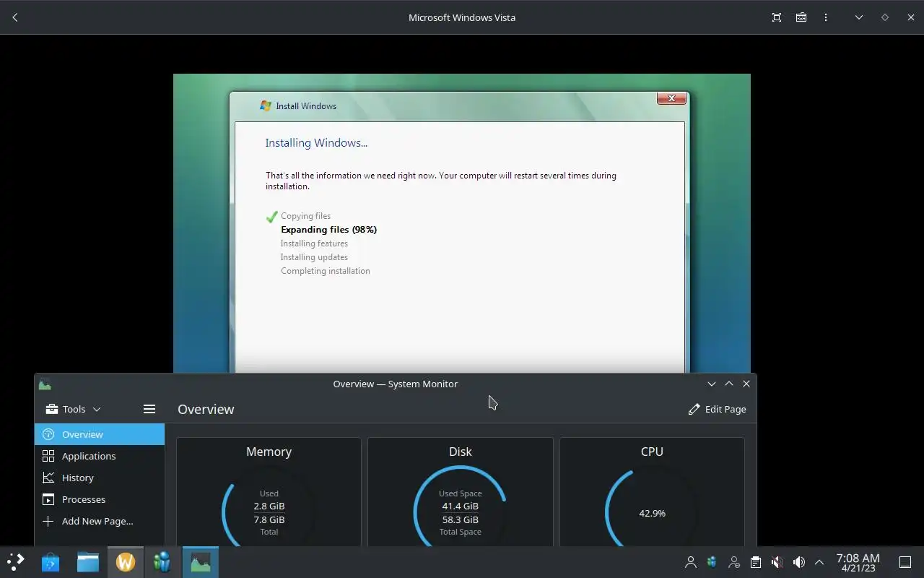
Task: Click the Memory card title
Action: 269,452
